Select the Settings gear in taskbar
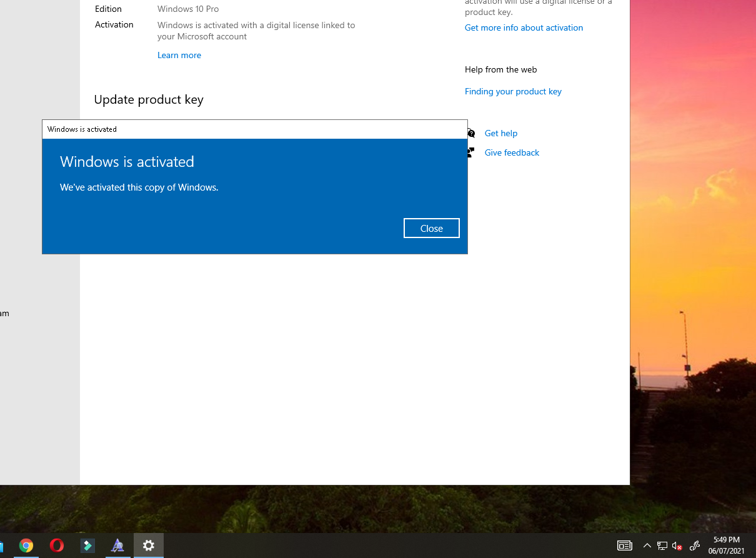The image size is (756, 558). [149, 546]
